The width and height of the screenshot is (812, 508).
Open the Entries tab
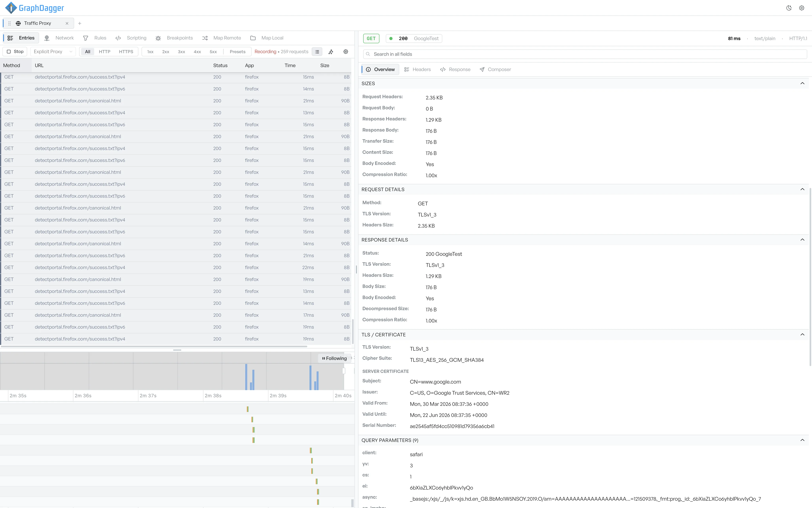[x=21, y=38]
